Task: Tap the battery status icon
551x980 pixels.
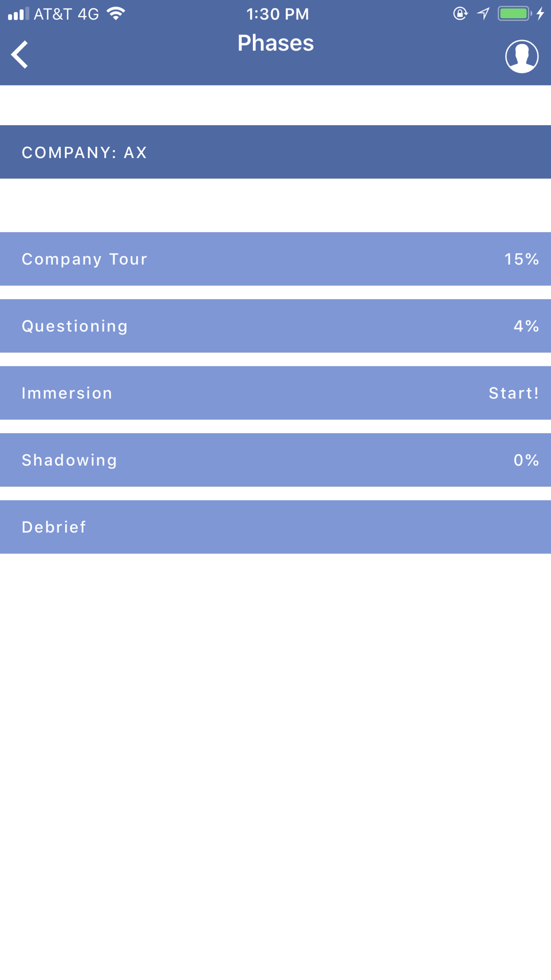Action: pos(514,14)
